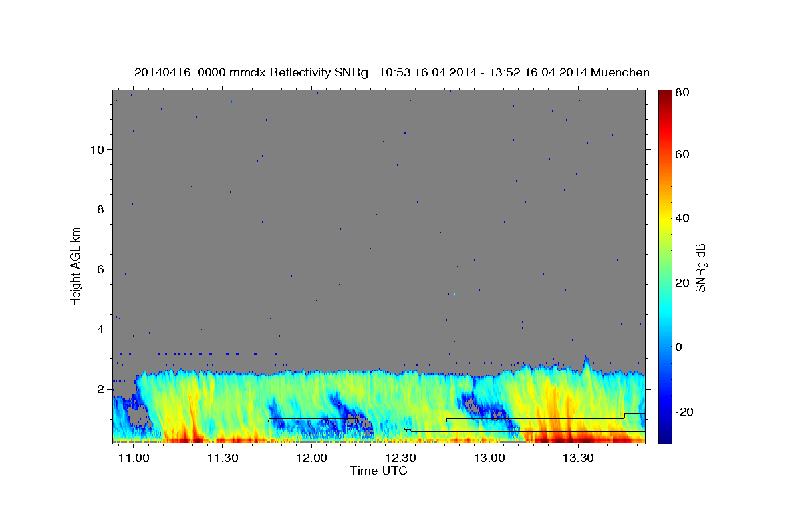Click the 11:00 time tick label
This screenshot has width=798, height=532.
(x=134, y=458)
